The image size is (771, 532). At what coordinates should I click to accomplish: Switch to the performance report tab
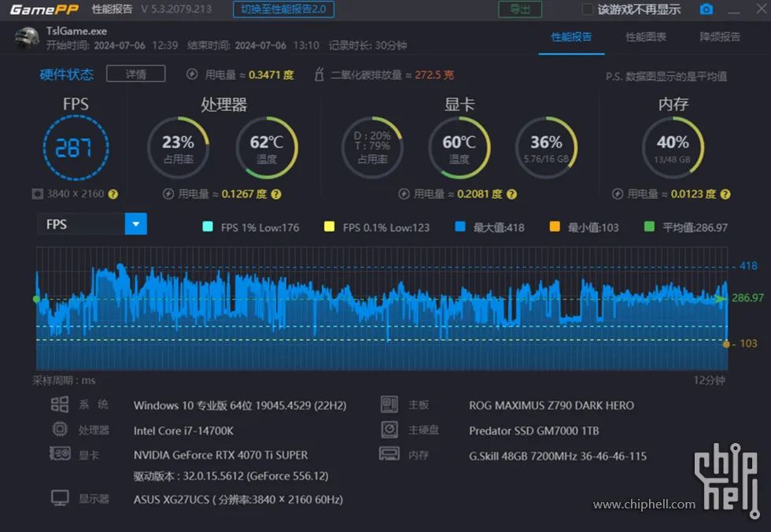(x=571, y=37)
